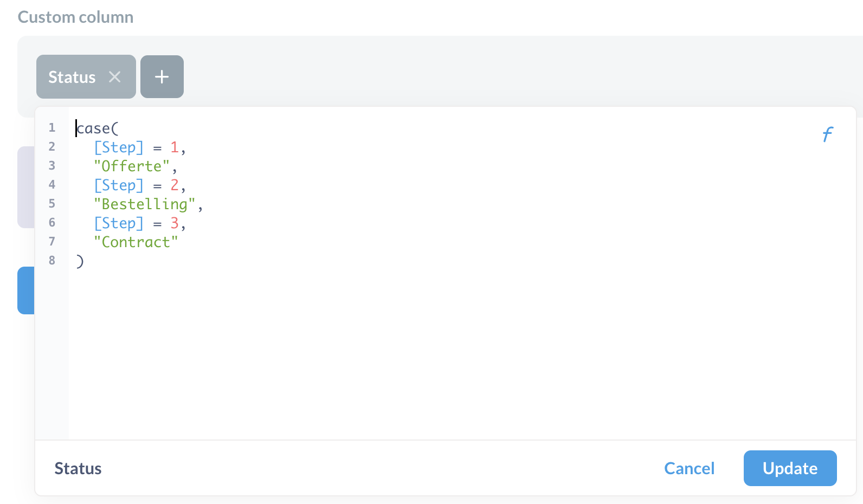Click line number 5 in the gutter

click(x=52, y=204)
